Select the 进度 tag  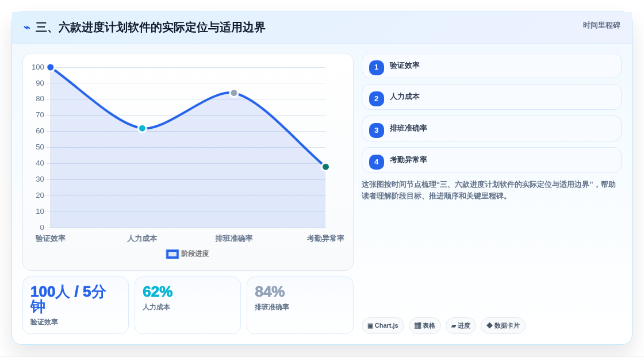click(x=461, y=326)
